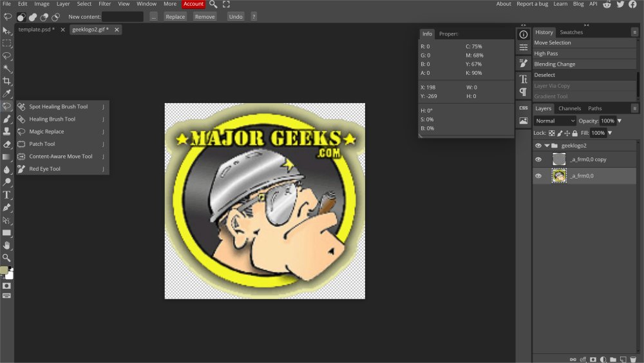
Task: Select the Blur (droplet) tool
Action: 6,170
